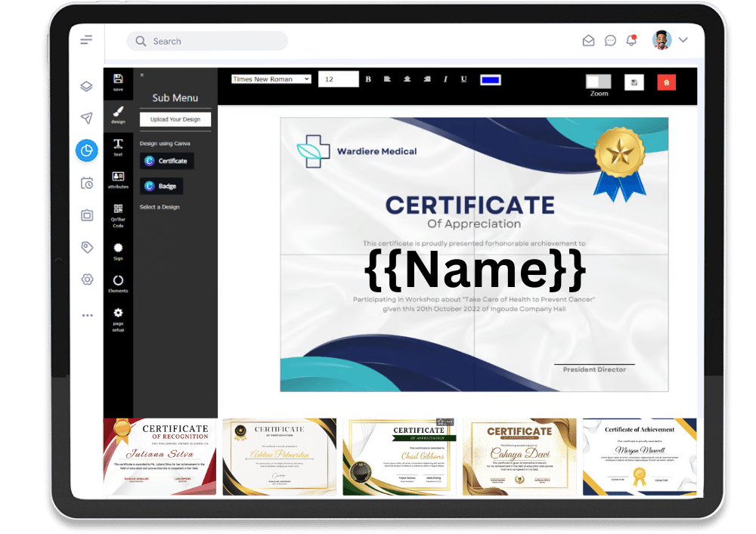Align text right
756x534 pixels.
427,79
